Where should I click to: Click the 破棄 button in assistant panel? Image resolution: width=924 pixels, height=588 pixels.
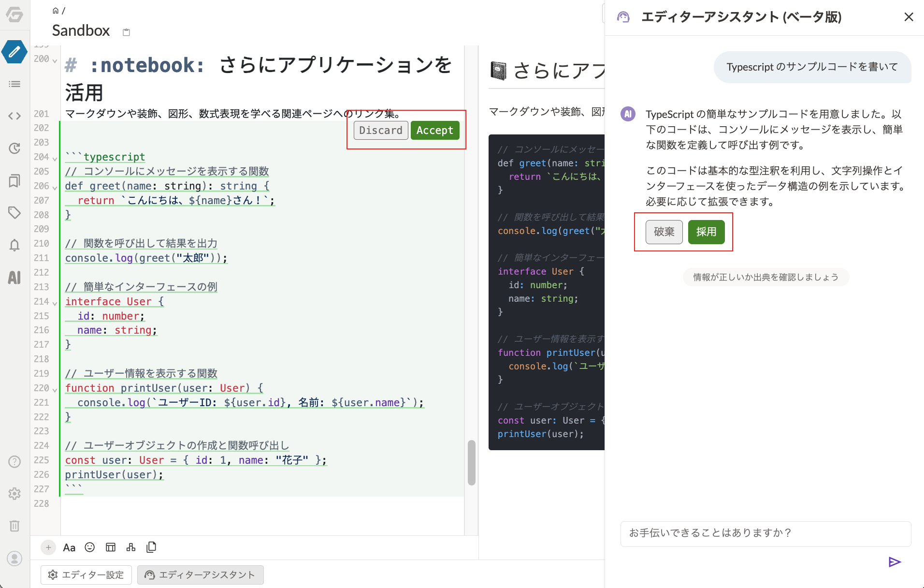(664, 232)
